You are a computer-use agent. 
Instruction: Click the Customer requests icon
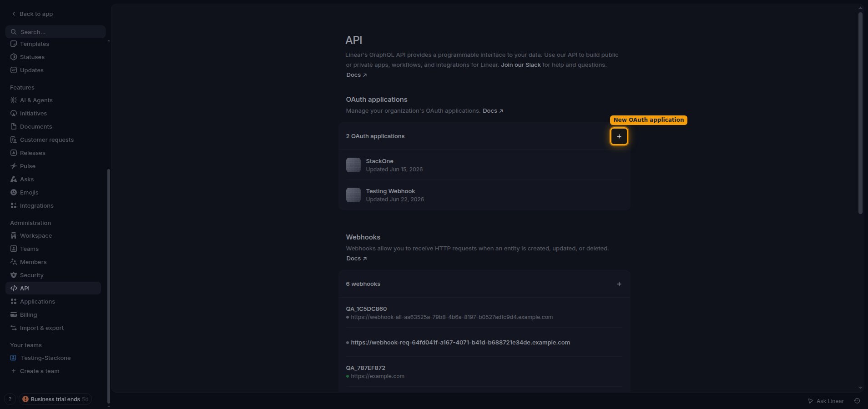tap(14, 140)
